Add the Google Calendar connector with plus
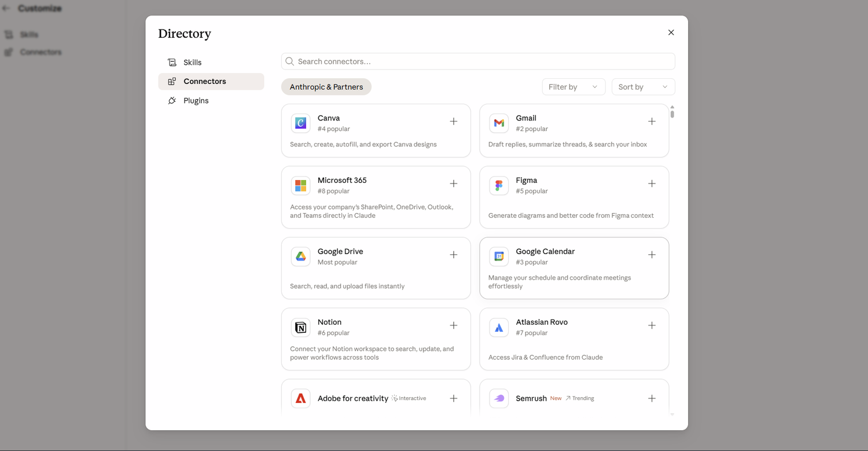The image size is (868, 451). click(x=652, y=255)
